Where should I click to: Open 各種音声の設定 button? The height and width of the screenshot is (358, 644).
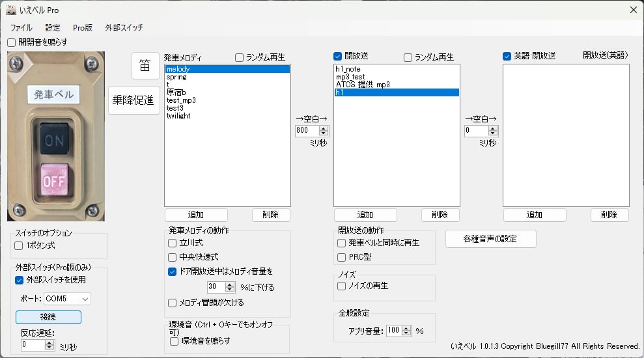point(490,239)
